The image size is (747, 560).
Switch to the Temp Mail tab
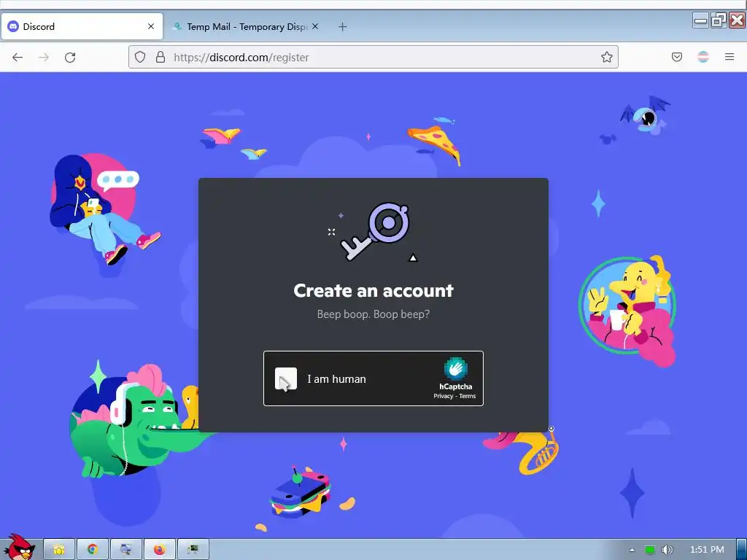pos(245,27)
